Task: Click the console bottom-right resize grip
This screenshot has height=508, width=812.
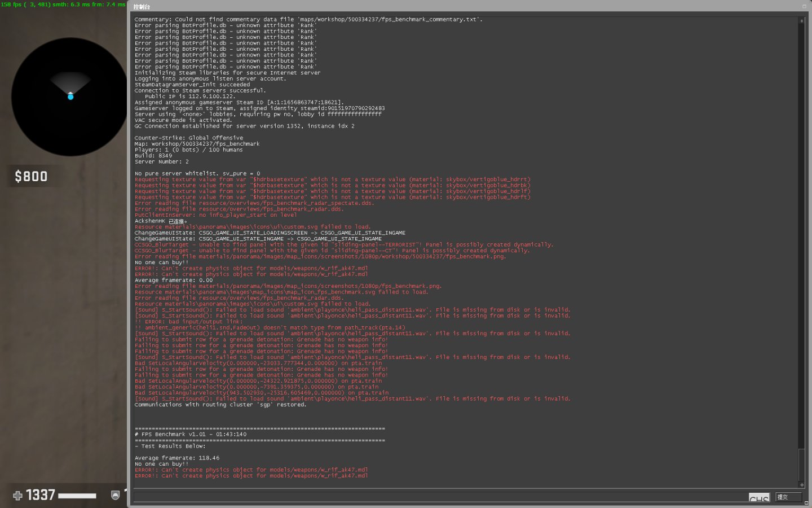Action: tap(806, 503)
